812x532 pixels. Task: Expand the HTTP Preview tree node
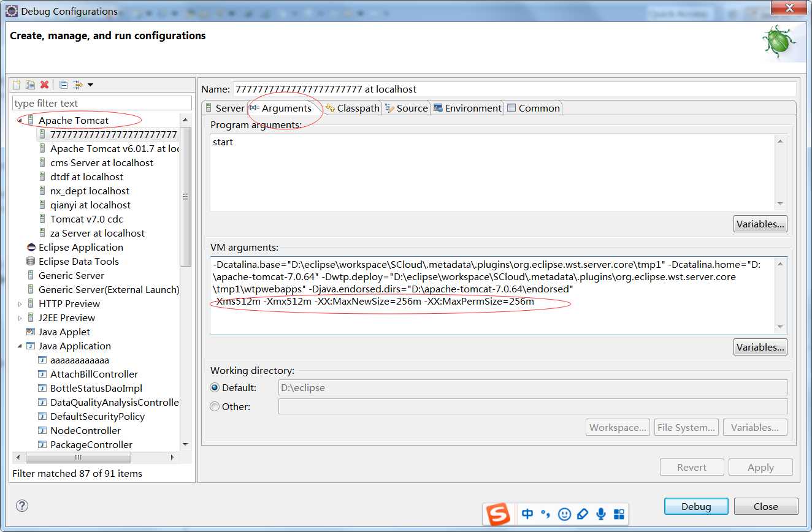pyautogui.click(x=20, y=304)
